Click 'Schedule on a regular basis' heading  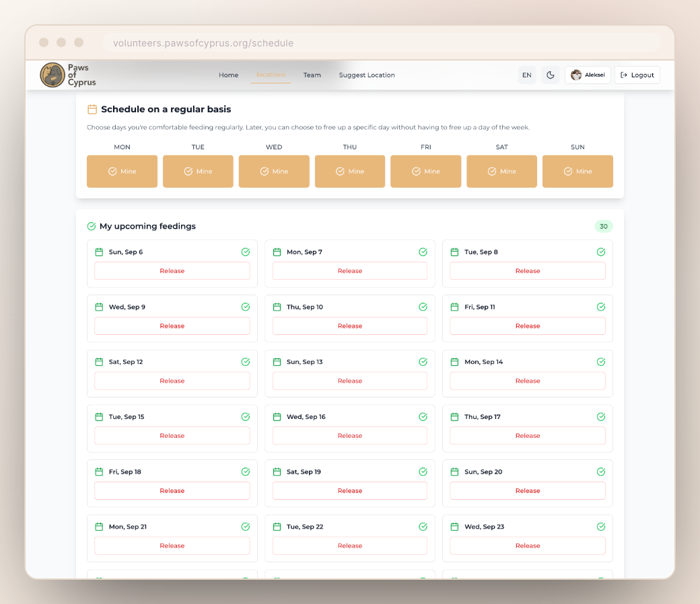[x=166, y=109]
